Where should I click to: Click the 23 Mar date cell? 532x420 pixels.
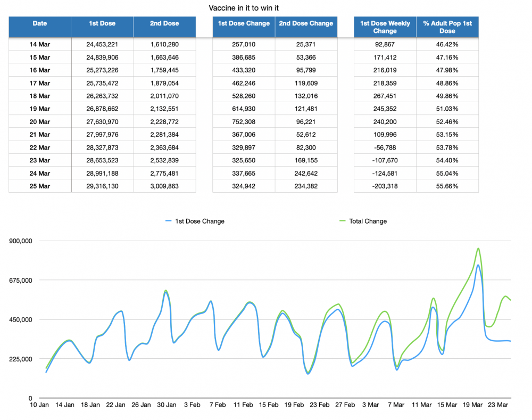pyautogui.click(x=40, y=160)
